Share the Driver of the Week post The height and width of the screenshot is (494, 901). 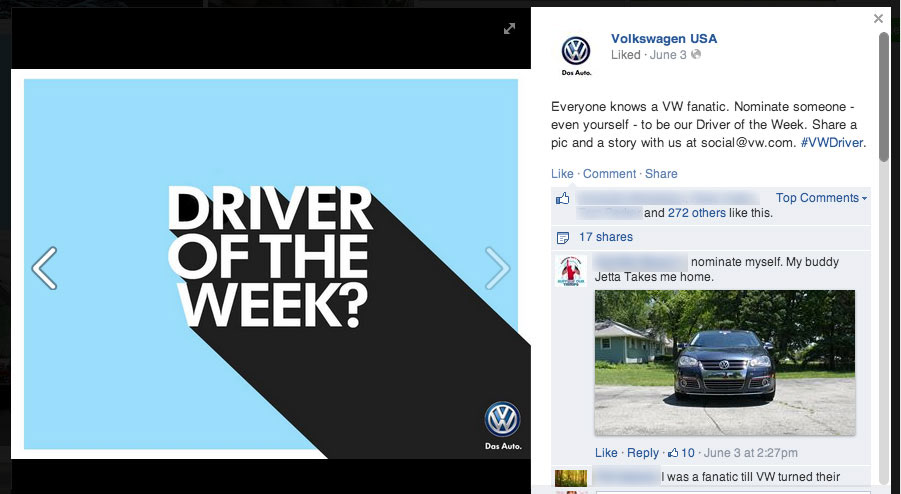pos(661,173)
